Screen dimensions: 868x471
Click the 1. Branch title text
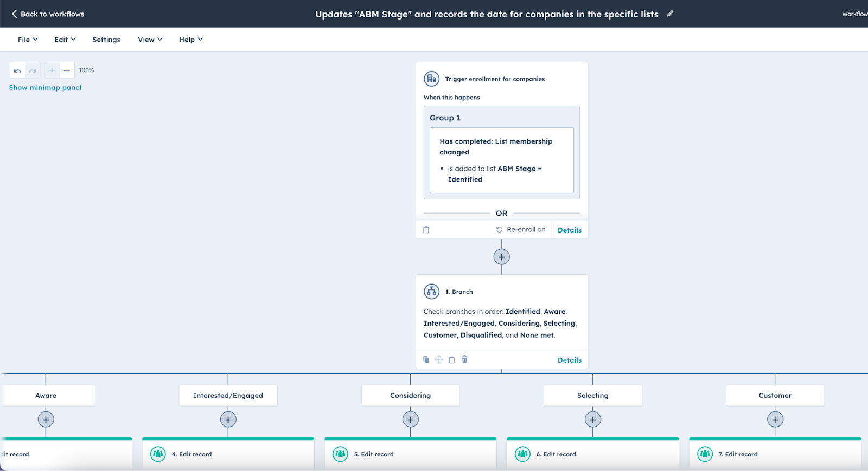(459, 292)
